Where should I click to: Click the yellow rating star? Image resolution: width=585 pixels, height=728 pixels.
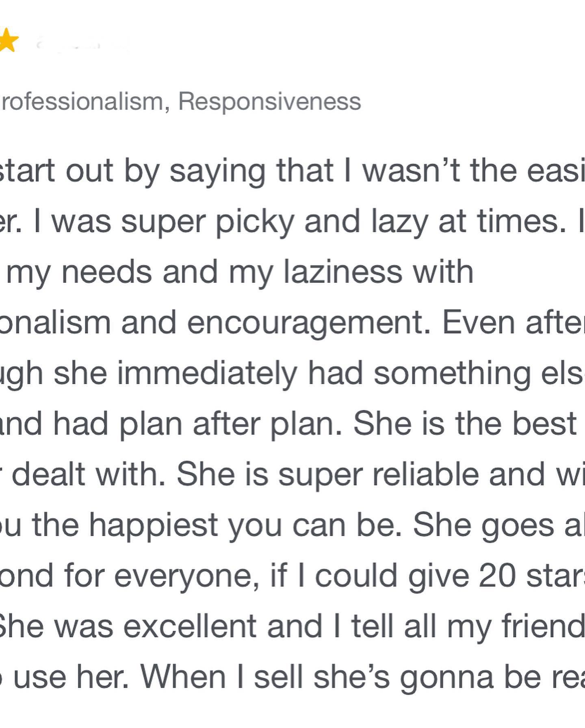click(x=7, y=41)
